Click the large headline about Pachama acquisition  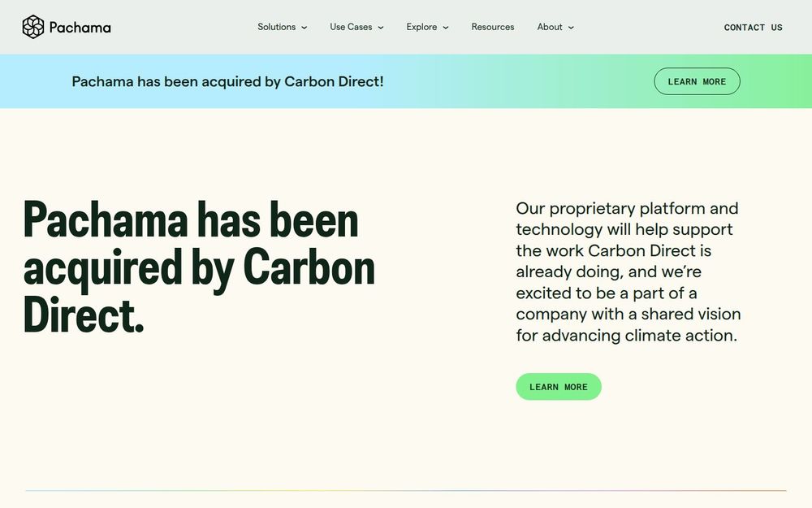(x=200, y=267)
